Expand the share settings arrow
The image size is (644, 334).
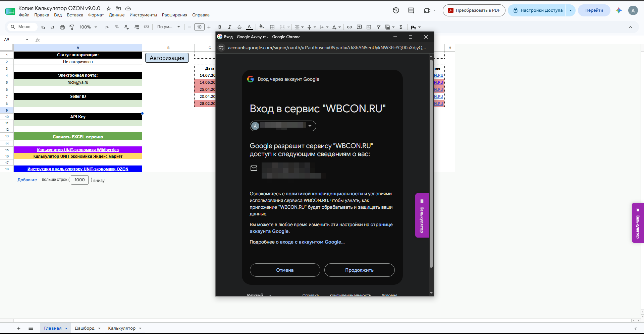click(x=571, y=10)
